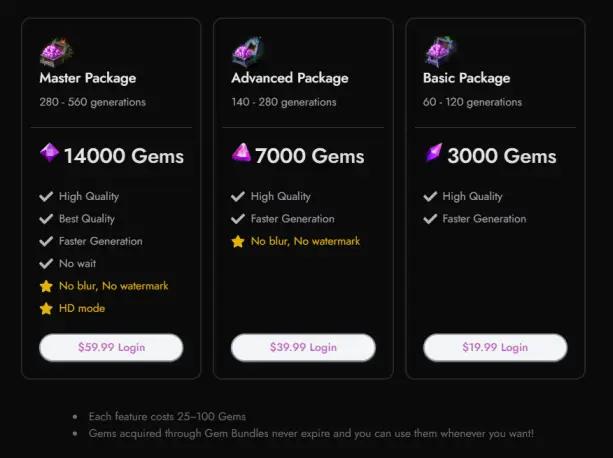The image size is (613, 458).
Task: Click the Advanced Package gem chest icon
Action: coord(248,52)
